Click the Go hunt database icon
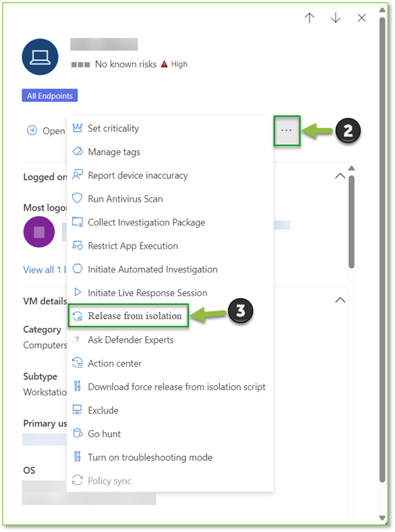Viewport: 395px width, 532px height. coord(77,434)
